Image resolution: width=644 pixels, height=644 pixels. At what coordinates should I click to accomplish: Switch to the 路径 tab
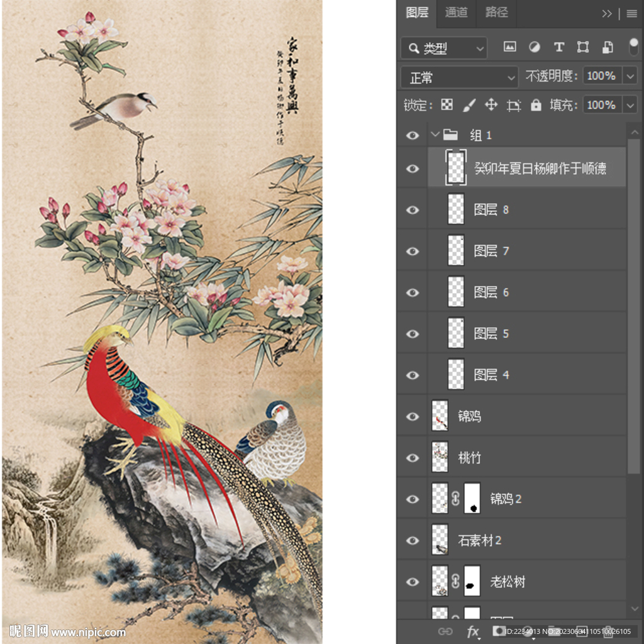pyautogui.click(x=497, y=13)
